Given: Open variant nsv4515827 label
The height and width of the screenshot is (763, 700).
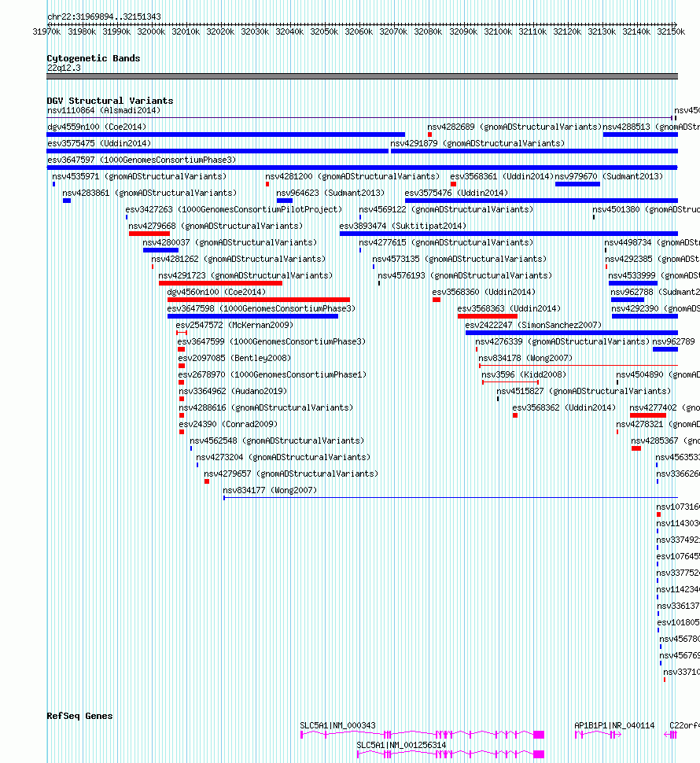Looking at the screenshot, I should (x=584, y=392).
